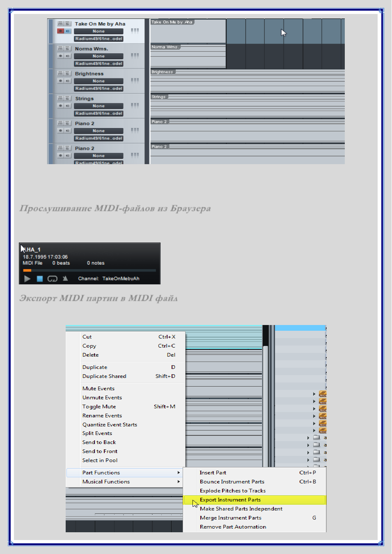Open None output dropdown on Strings track

click(99, 106)
